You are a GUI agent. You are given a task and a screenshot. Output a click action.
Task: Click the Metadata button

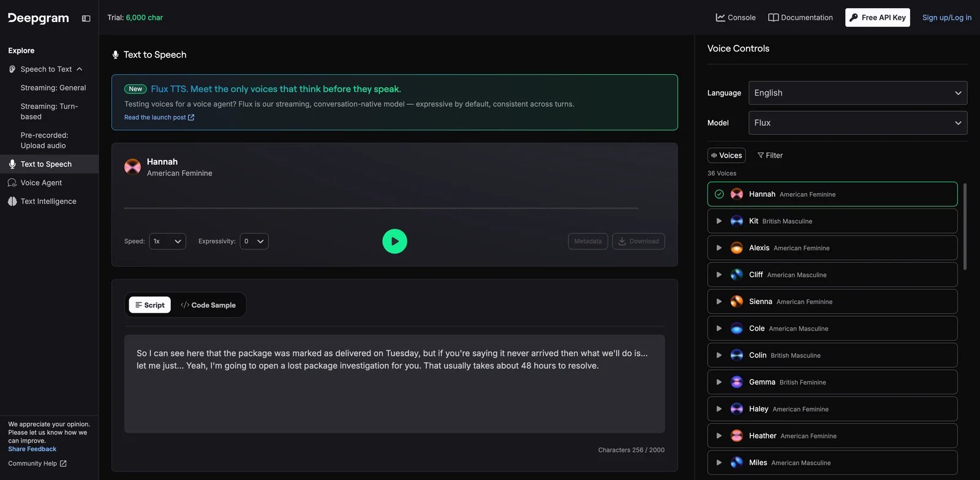click(587, 242)
